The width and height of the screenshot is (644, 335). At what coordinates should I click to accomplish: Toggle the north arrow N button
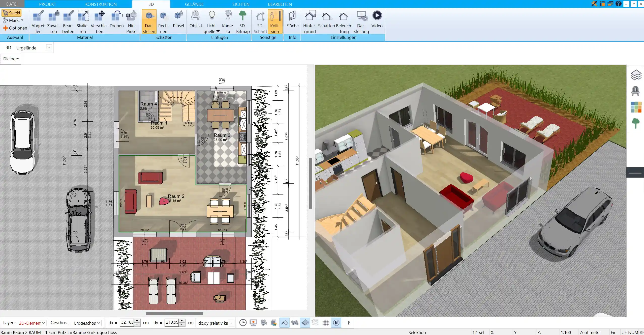[x=336, y=323]
